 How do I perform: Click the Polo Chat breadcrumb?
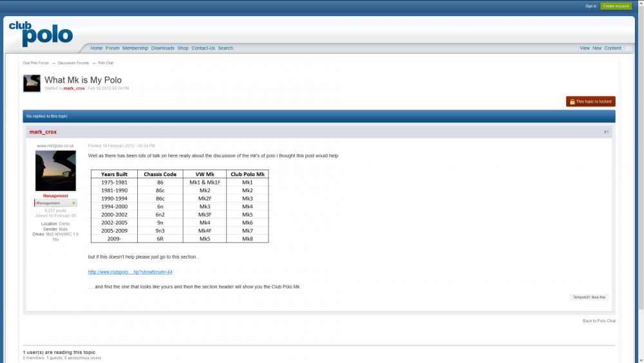tap(106, 63)
